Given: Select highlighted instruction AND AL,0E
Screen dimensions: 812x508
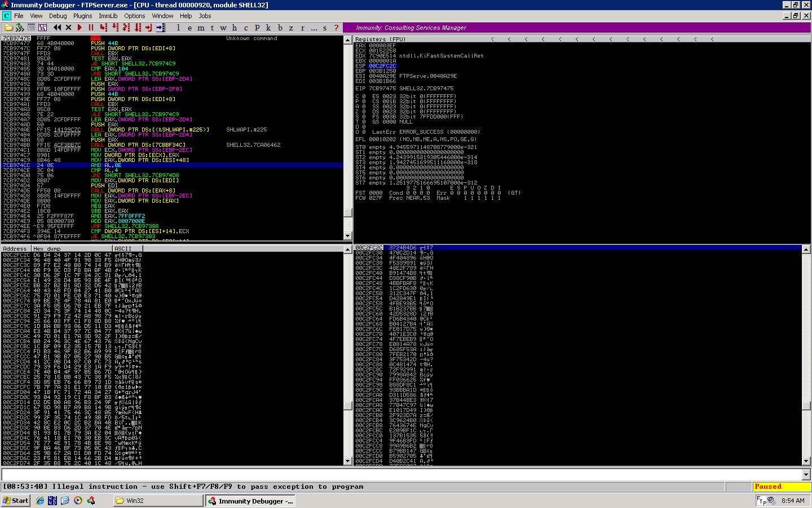Looking at the screenshot, I should tap(173, 165).
